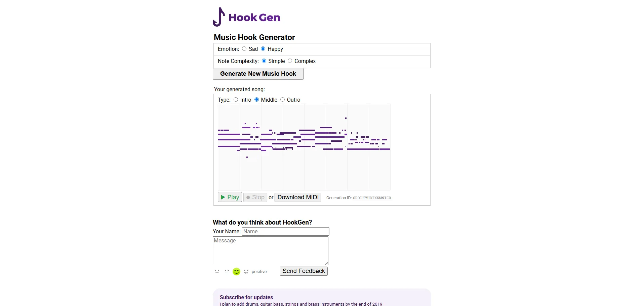Image resolution: width=644 pixels, height=306 pixels.
Task: Play the generated music hook
Action: pos(230,197)
